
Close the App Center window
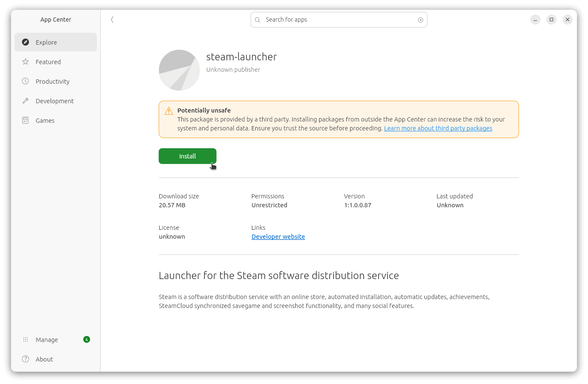click(x=568, y=20)
